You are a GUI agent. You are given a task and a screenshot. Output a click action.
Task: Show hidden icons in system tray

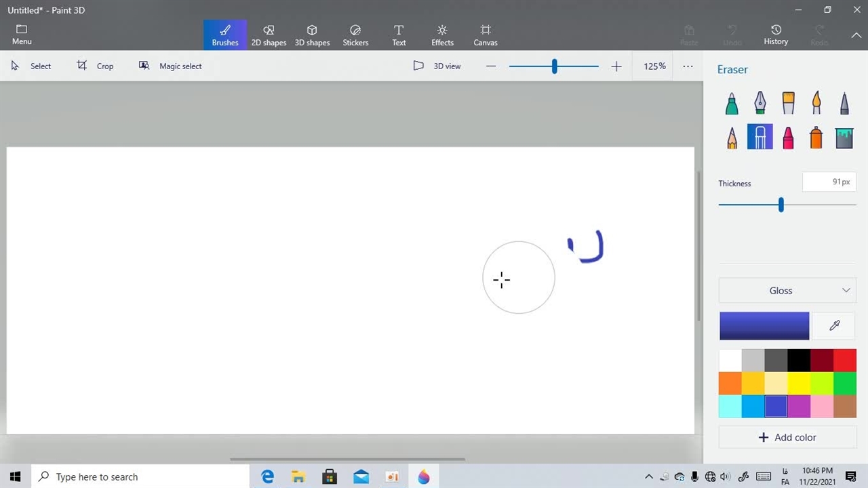click(649, 477)
